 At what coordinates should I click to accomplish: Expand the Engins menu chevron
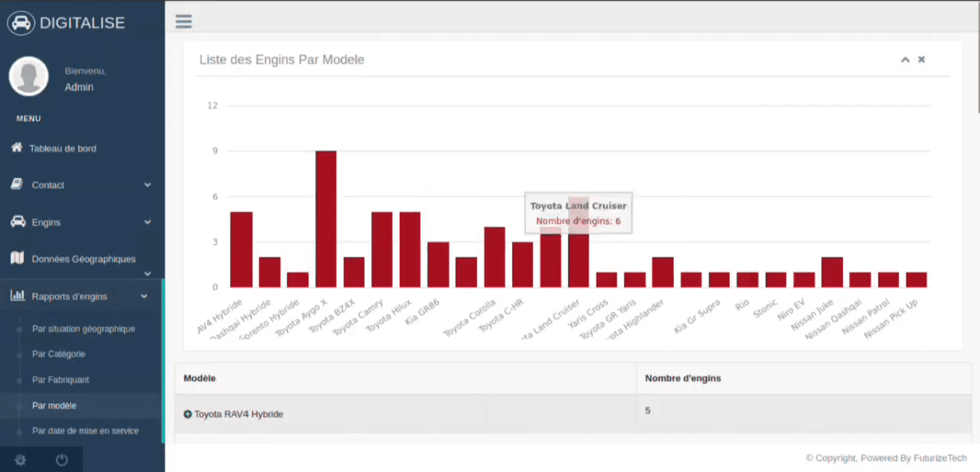pyautogui.click(x=148, y=222)
